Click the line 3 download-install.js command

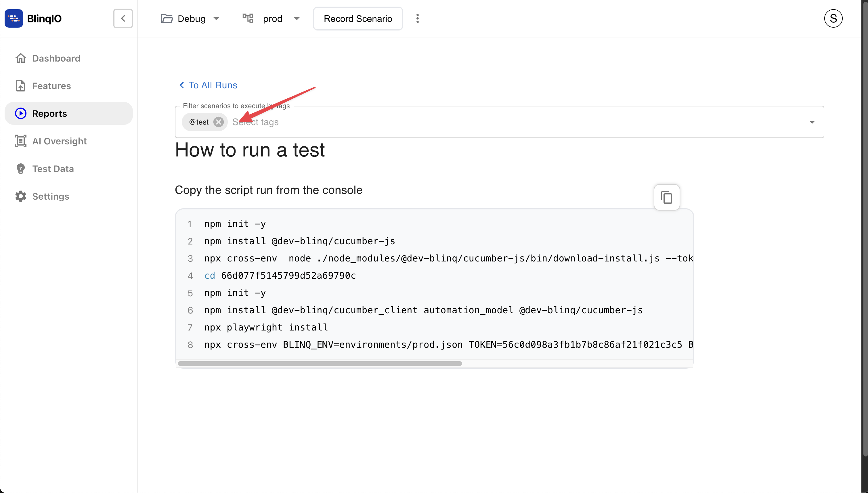coord(449,258)
